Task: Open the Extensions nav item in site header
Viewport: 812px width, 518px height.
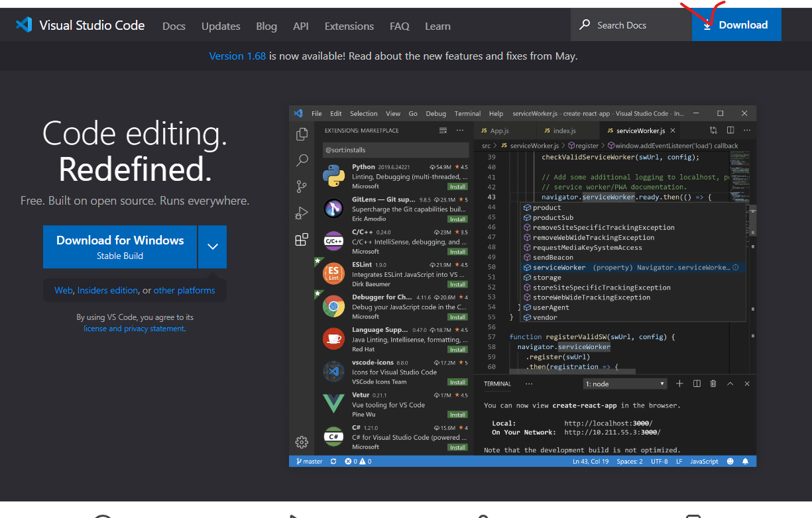Action: (349, 26)
